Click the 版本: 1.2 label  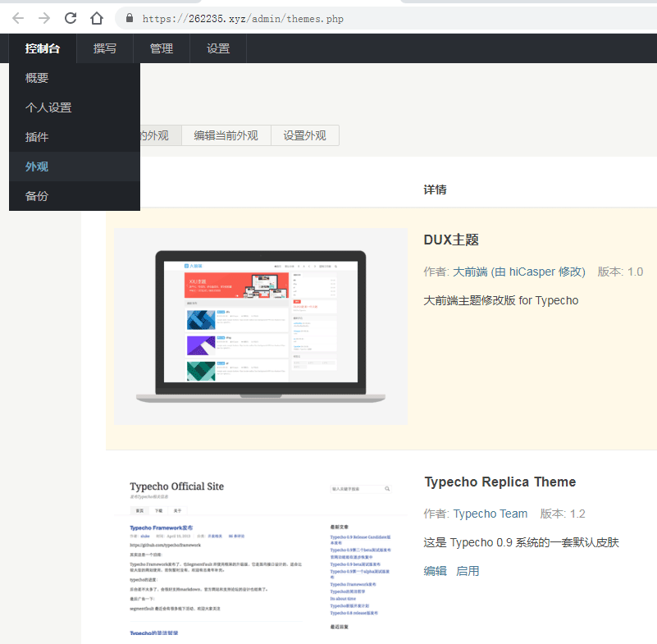563,514
